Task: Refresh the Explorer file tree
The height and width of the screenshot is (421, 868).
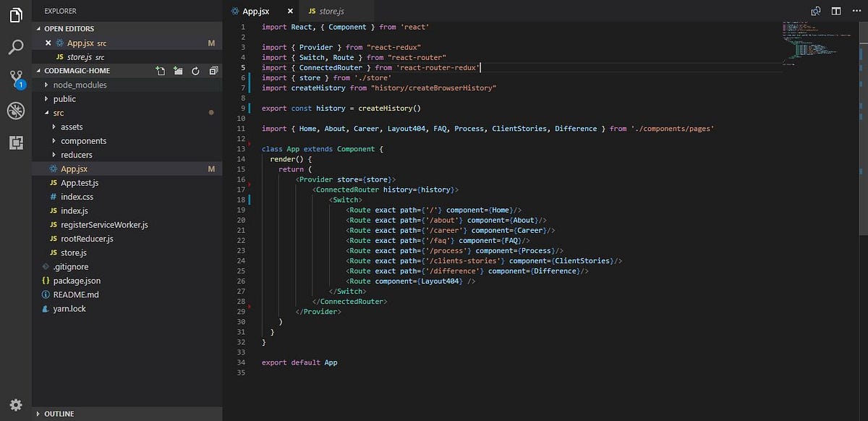Action: pos(195,70)
